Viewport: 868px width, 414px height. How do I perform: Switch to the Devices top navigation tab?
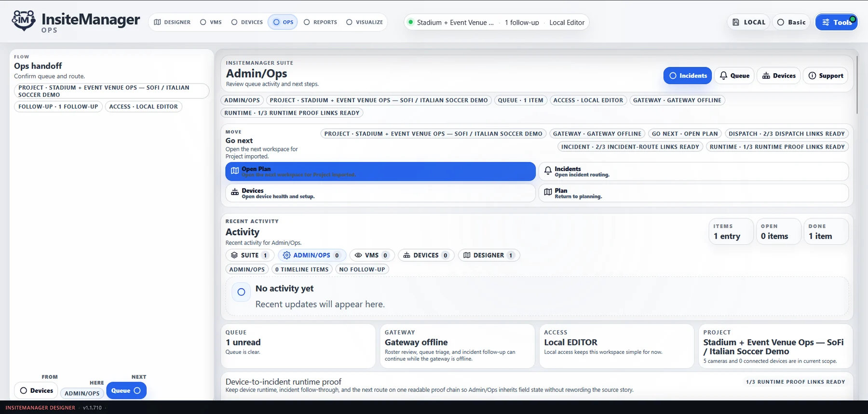click(247, 22)
